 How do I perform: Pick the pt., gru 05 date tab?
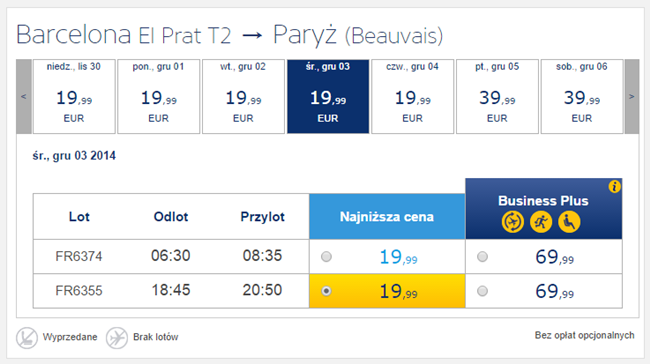click(497, 97)
